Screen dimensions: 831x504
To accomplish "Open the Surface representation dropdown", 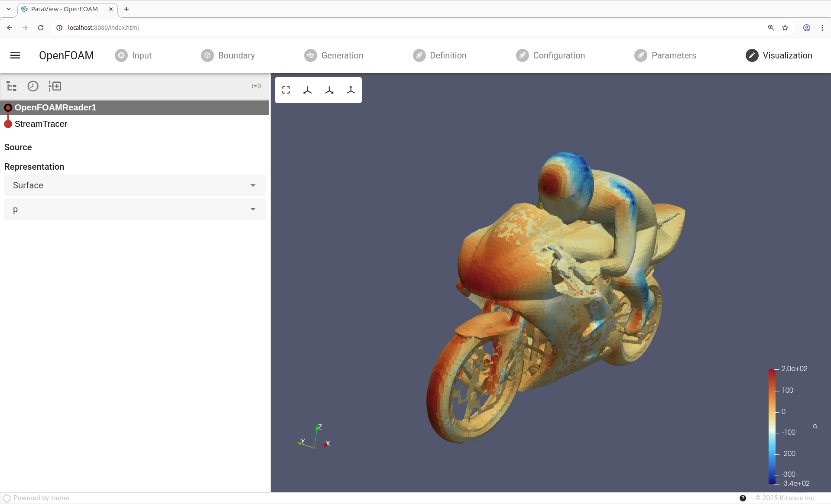I will point(135,185).
